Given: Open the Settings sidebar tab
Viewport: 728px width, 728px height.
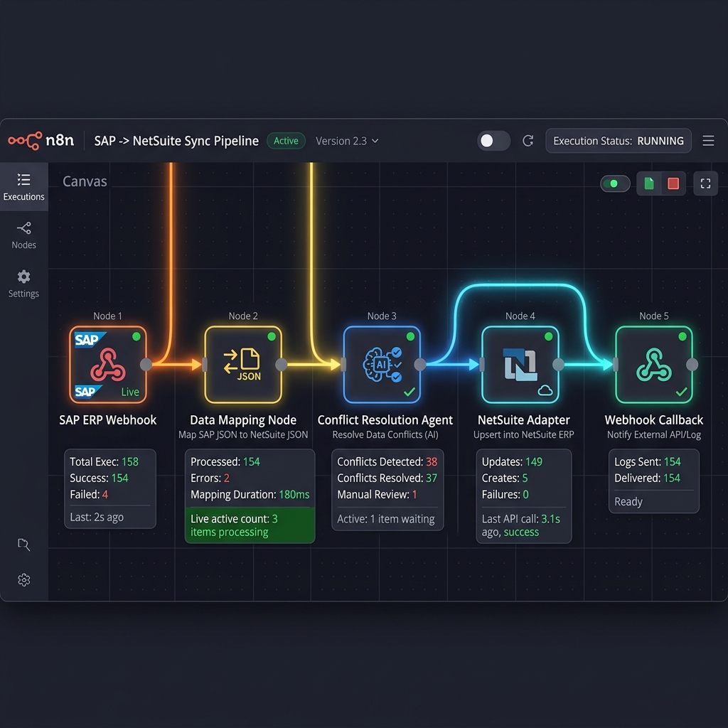Looking at the screenshot, I should 23,284.
